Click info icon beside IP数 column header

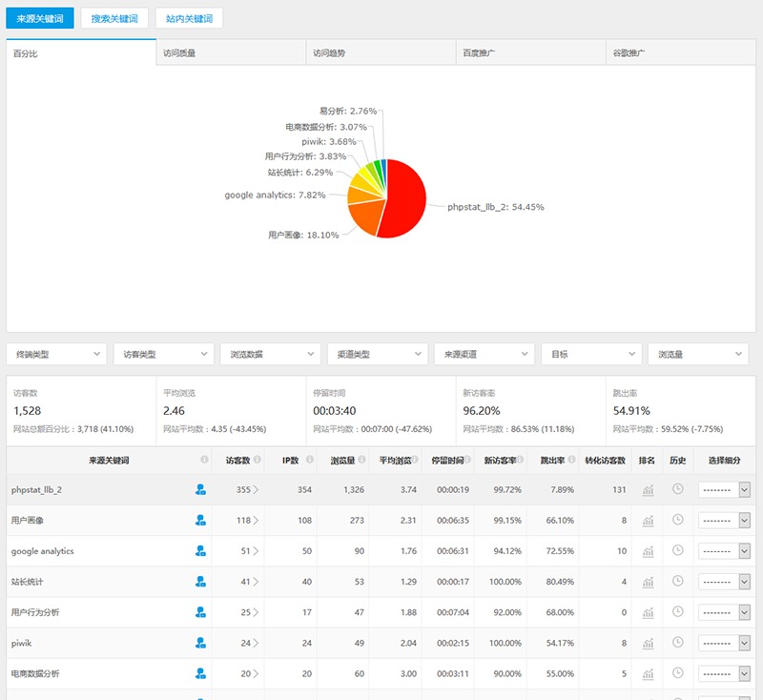click(309, 460)
